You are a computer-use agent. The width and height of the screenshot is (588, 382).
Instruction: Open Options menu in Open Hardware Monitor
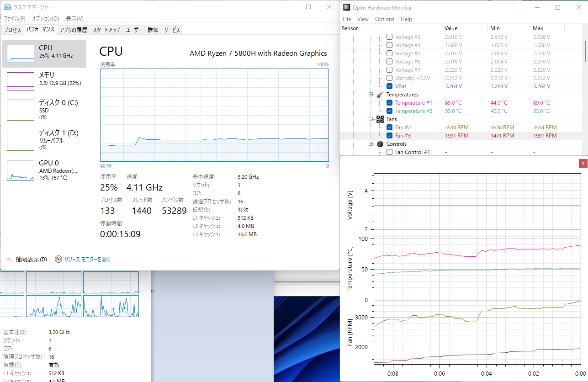(385, 19)
